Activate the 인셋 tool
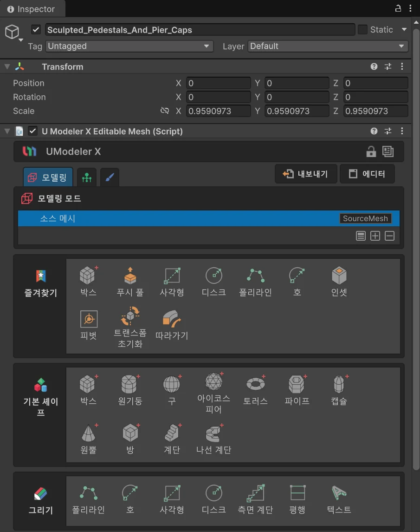The image size is (420, 532). 339,282
